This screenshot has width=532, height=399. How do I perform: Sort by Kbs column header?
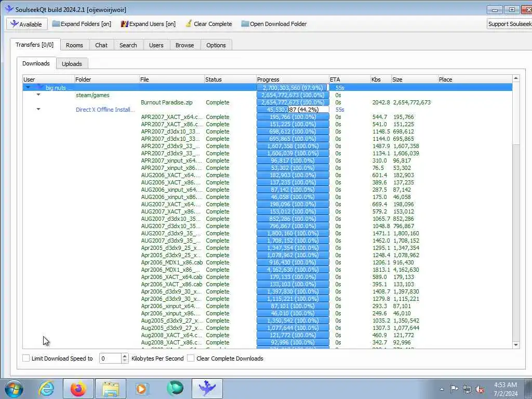point(381,79)
